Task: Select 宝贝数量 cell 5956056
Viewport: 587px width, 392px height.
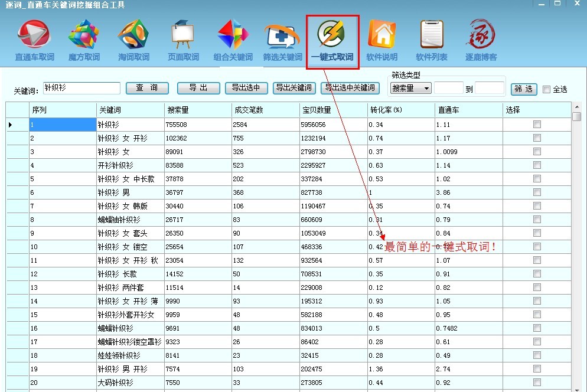Action: point(333,125)
